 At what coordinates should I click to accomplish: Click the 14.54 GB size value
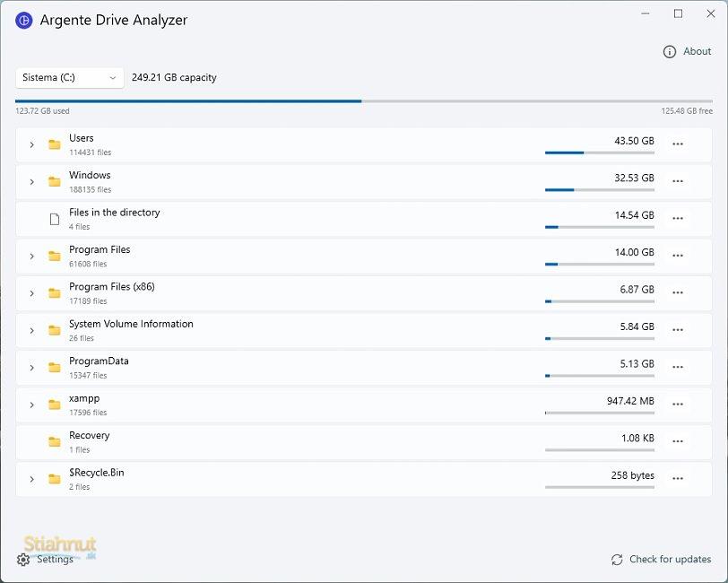coord(634,215)
